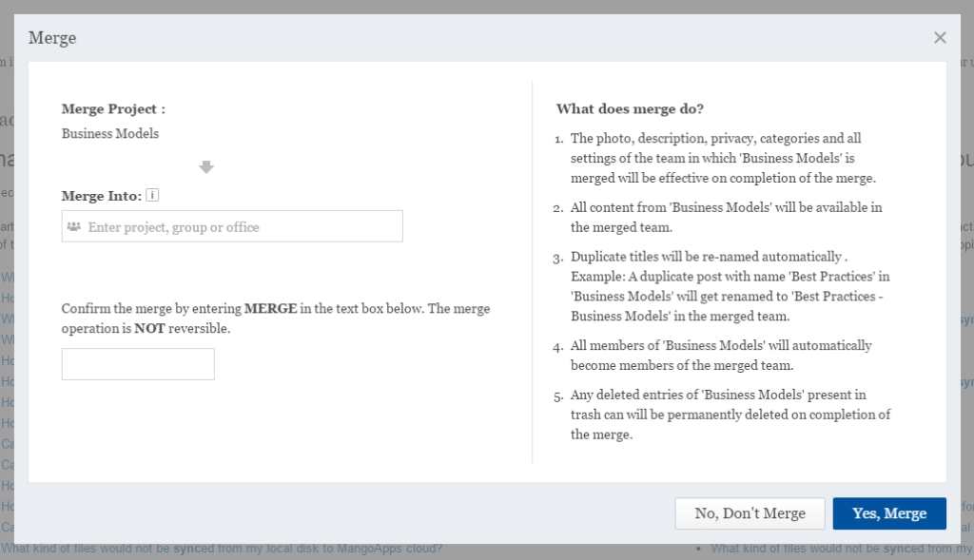
Task: Click the down arrow under Business Models
Action: click(206, 167)
